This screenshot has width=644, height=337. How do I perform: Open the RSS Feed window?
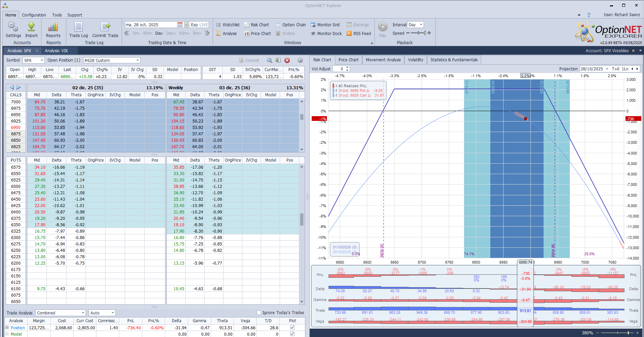click(x=359, y=33)
